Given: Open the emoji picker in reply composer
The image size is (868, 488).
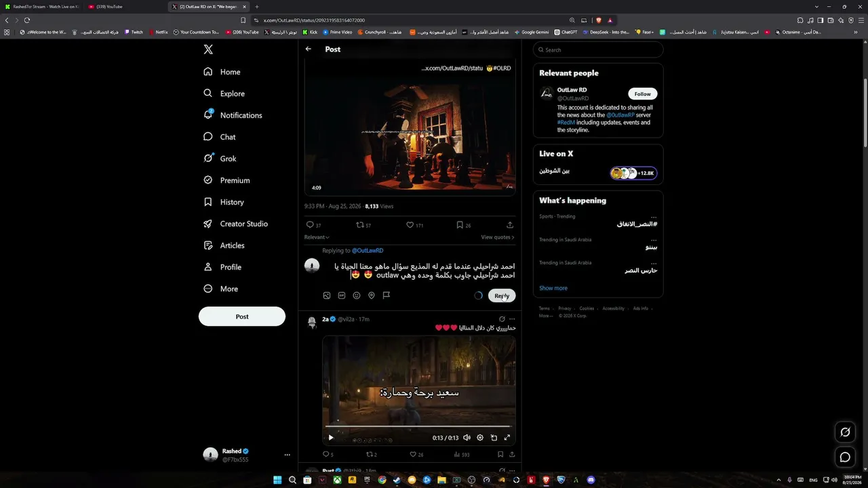Looking at the screenshot, I should click(357, 296).
